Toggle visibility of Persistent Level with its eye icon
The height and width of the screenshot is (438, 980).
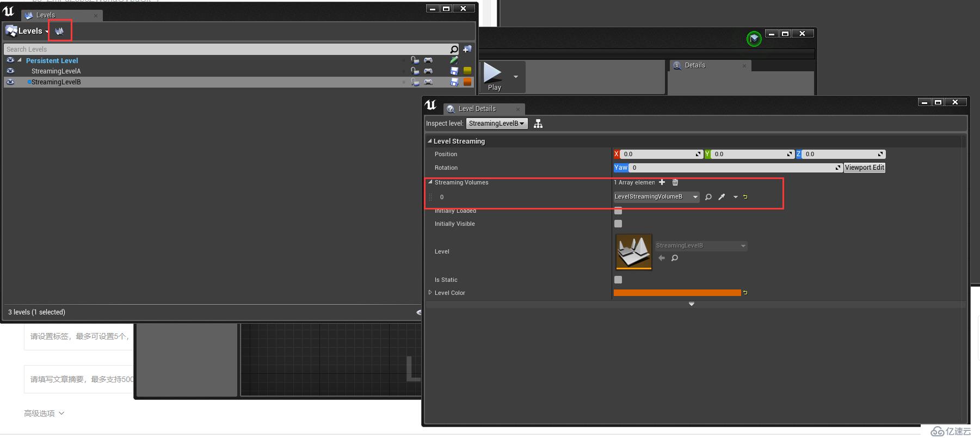click(x=10, y=60)
